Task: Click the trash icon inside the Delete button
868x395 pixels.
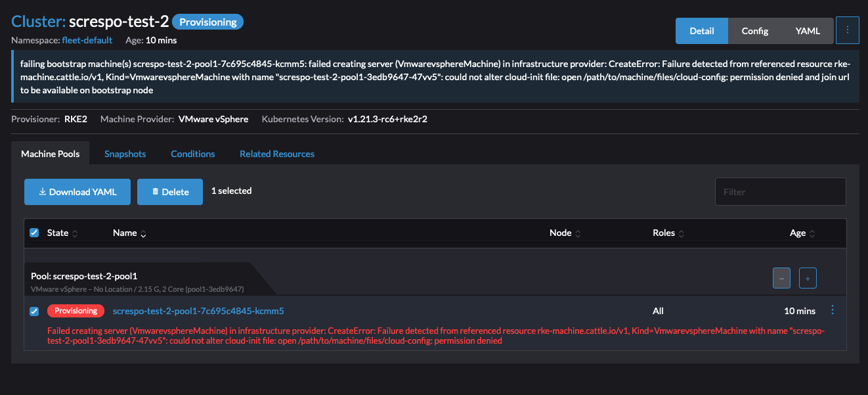Action: coord(154,191)
